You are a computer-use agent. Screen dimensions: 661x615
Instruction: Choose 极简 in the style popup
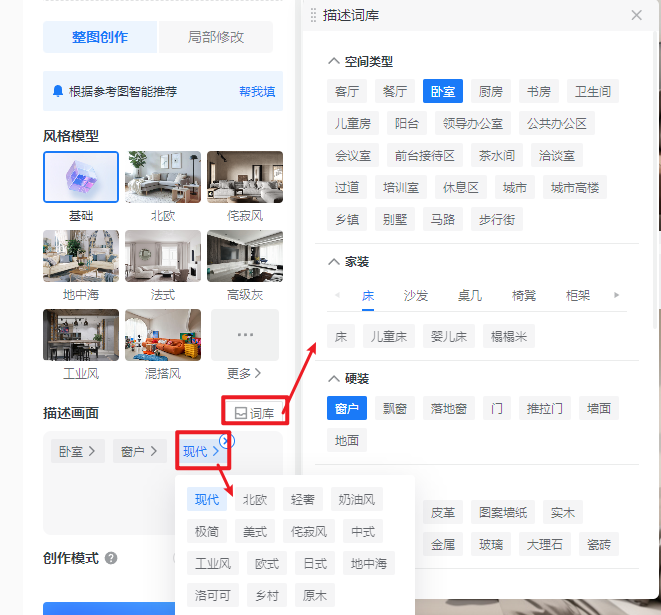point(207,531)
